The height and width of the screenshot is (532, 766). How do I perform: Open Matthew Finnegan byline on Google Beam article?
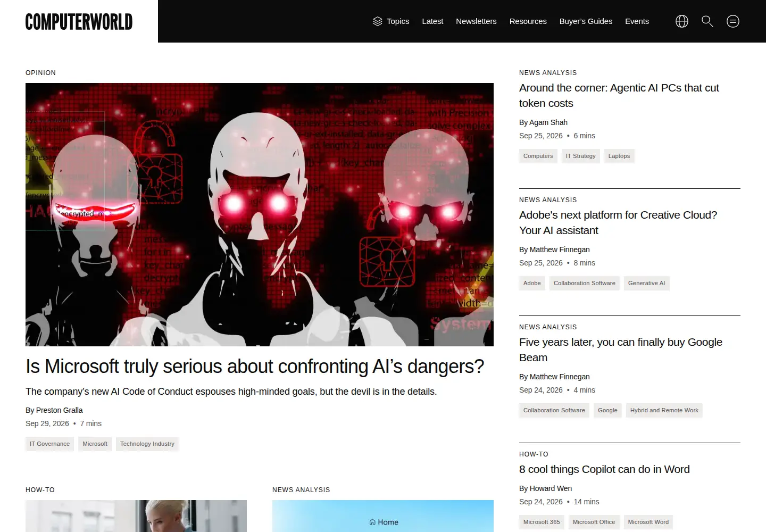(560, 377)
